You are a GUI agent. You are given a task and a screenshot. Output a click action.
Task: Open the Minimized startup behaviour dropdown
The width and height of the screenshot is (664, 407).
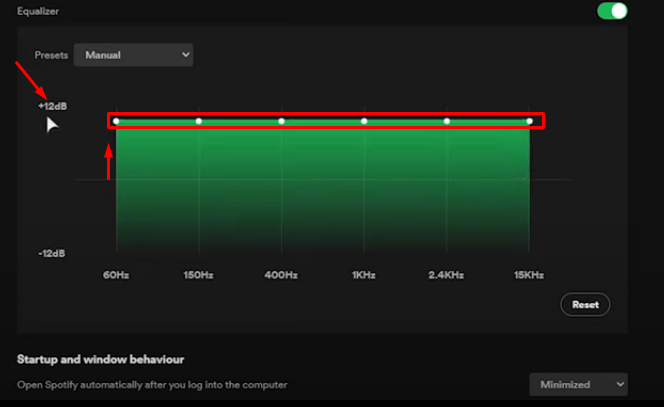[578, 385]
